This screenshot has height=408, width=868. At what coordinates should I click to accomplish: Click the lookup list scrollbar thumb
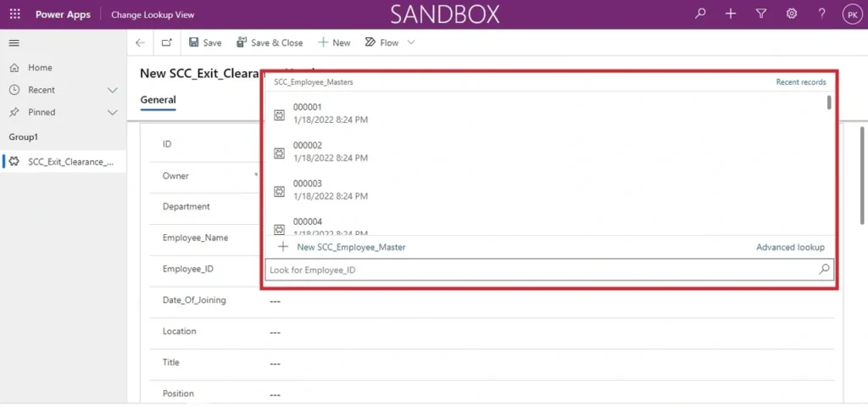[829, 103]
